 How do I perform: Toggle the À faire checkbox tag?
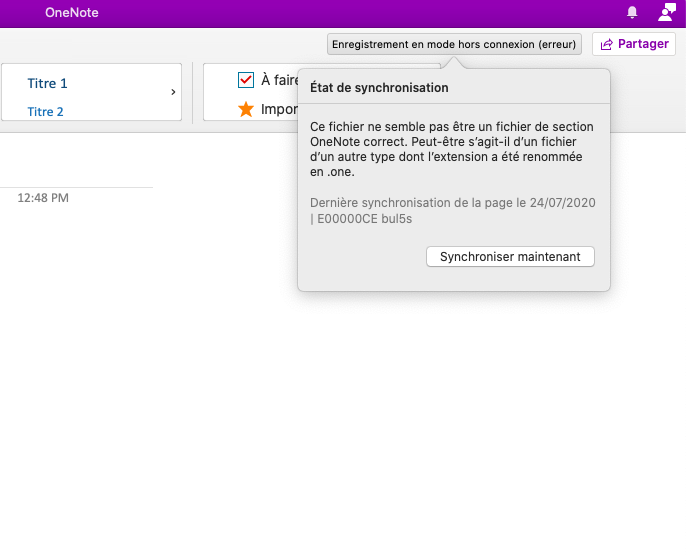pyautogui.click(x=246, y=80)
